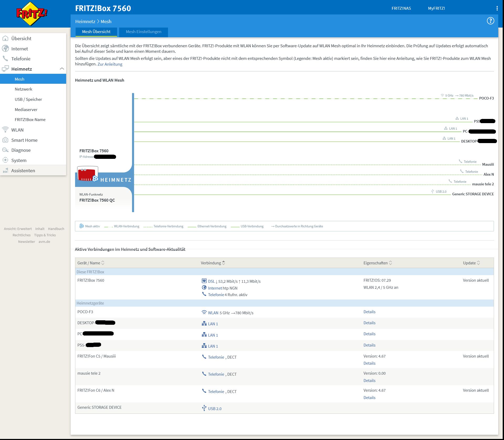Click the Diagnose sidebar icon
This screenshot has height=440, width=504.
(5, 150)
